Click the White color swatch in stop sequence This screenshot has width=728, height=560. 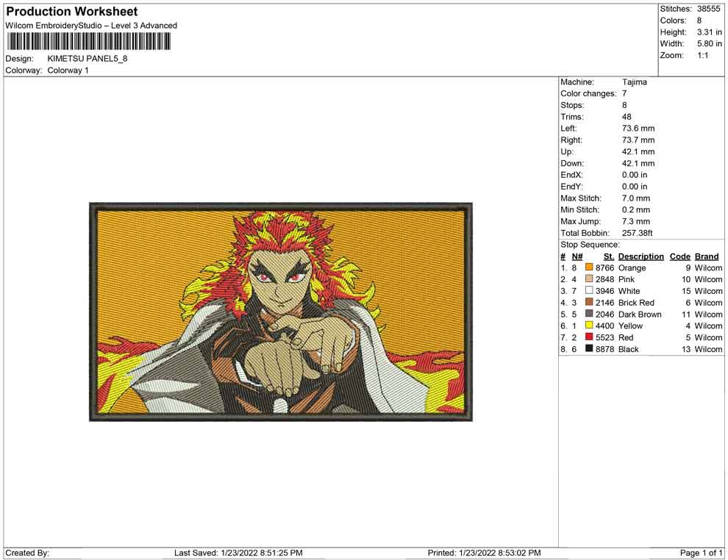[589, 290]
